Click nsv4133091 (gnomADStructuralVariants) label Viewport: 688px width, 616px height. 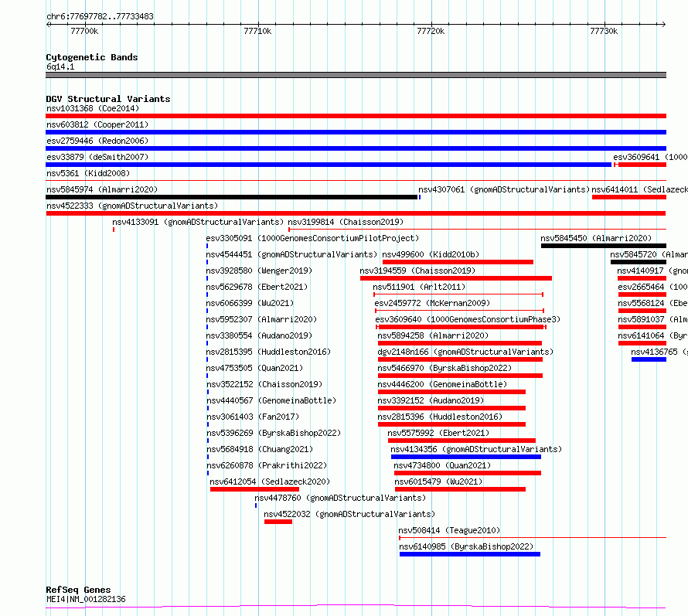coord(198,222)
